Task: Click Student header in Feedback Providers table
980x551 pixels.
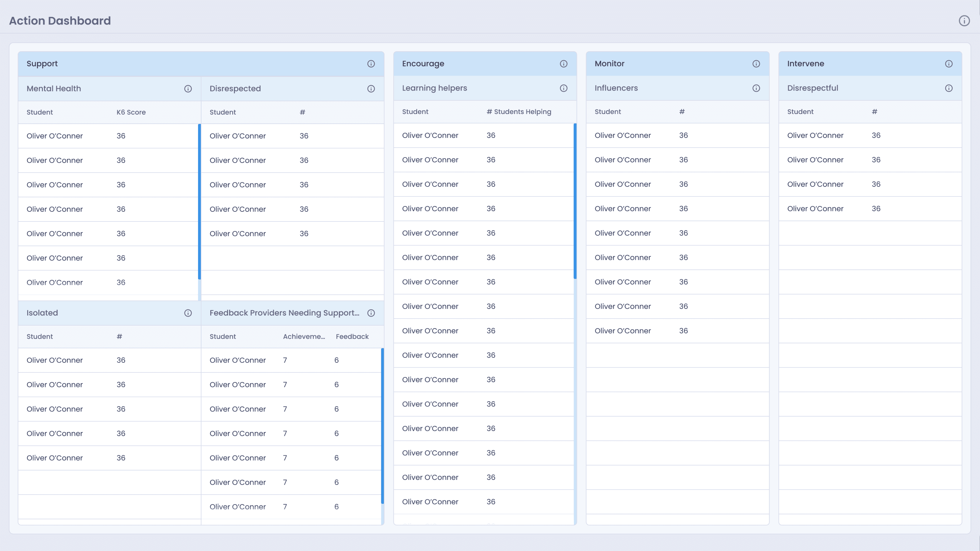Action: [223, 336]
